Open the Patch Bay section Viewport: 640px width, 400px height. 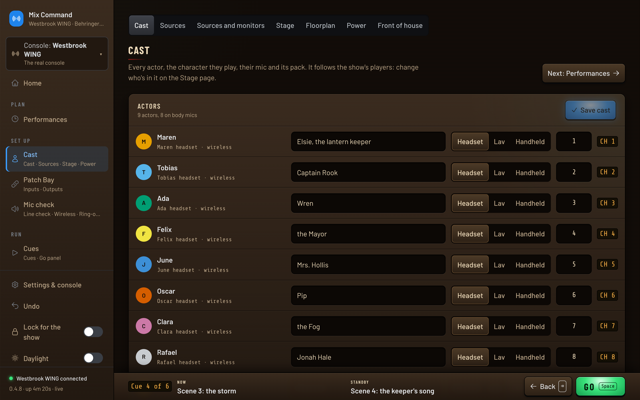[x=57, y=184]
